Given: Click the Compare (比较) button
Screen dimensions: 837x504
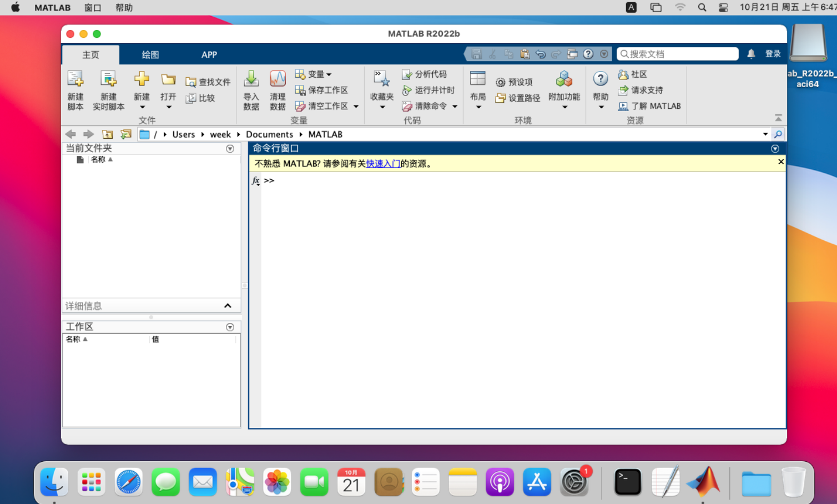Looking at the screenshot, I should [200, 98].
